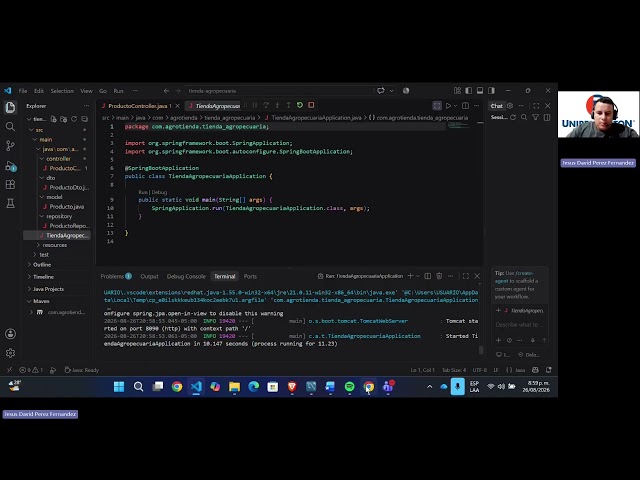Image resolution: width=640 pixels, height=480 pixels.
Task: Open the Run and Debug view
Action: [x=10, y=166]
